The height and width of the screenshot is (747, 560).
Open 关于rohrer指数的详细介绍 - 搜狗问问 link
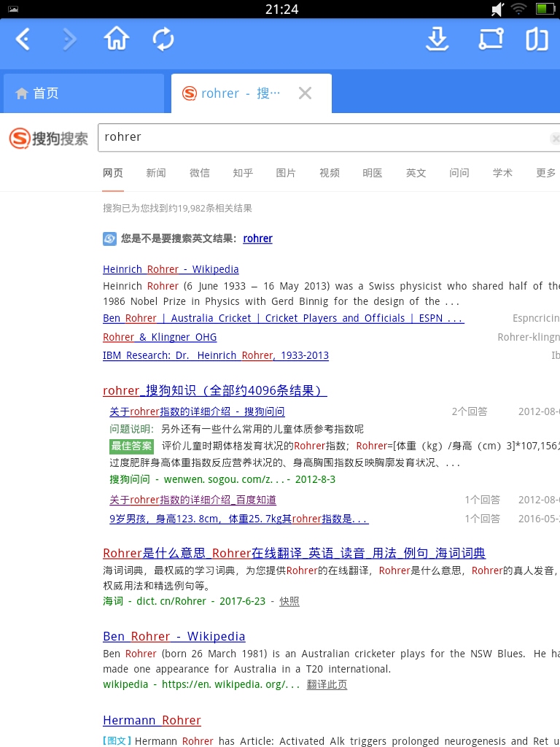click(197, 411)
